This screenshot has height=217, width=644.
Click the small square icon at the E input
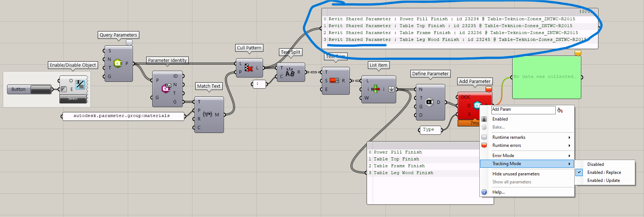64,89
